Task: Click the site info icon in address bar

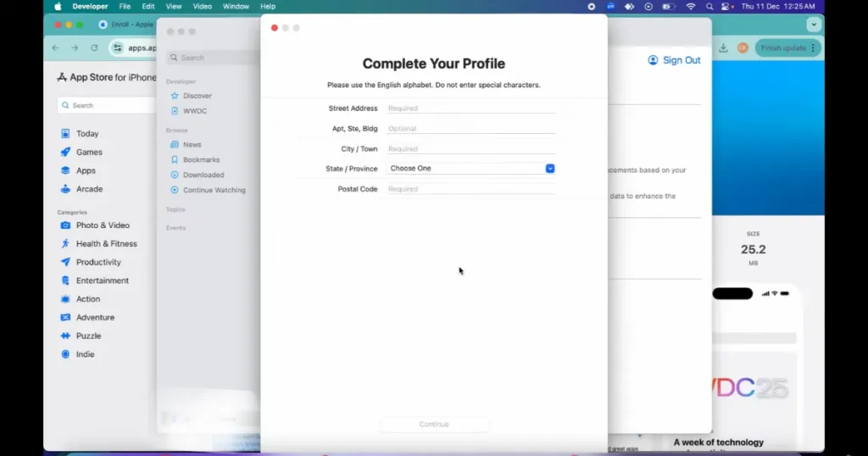Action: pos(117,48)
